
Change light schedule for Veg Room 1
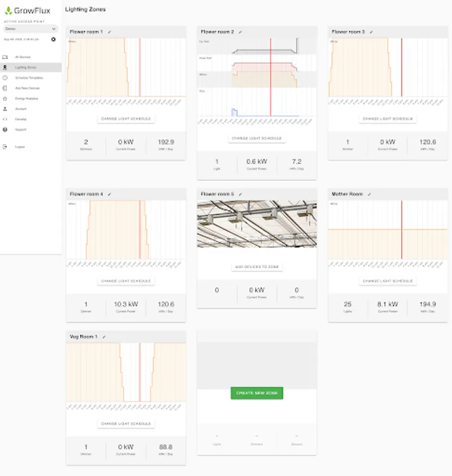pyautogui.click(x=126, y=424)
